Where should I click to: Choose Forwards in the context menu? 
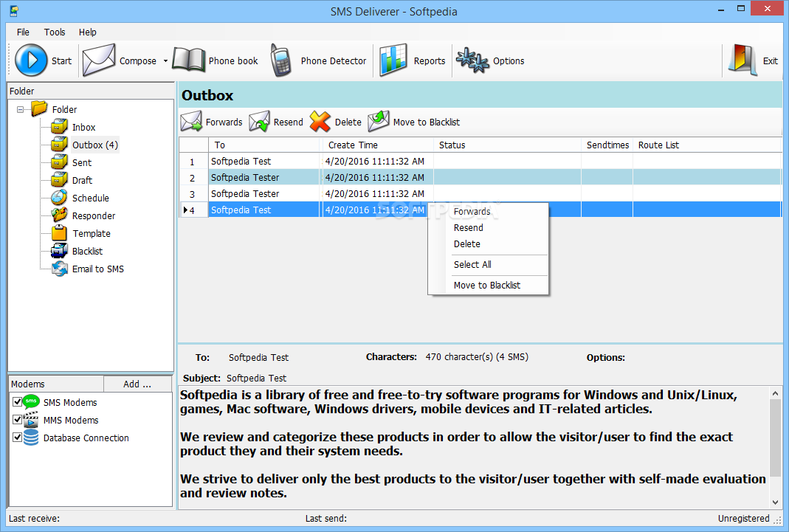coord(488,212)
